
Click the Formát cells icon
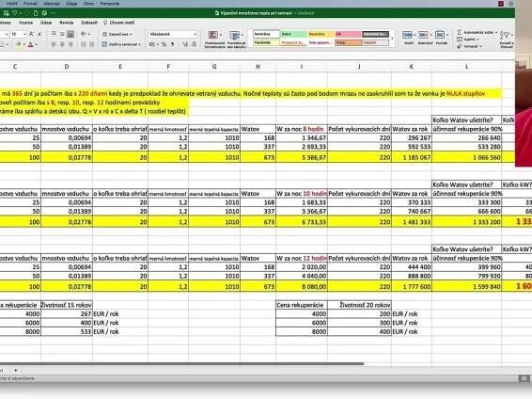tap(440, 35)
